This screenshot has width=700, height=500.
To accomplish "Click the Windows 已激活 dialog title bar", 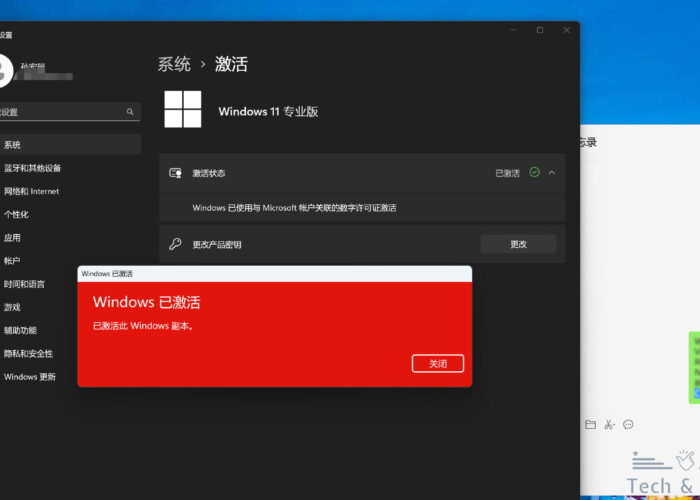I will 275,274.
